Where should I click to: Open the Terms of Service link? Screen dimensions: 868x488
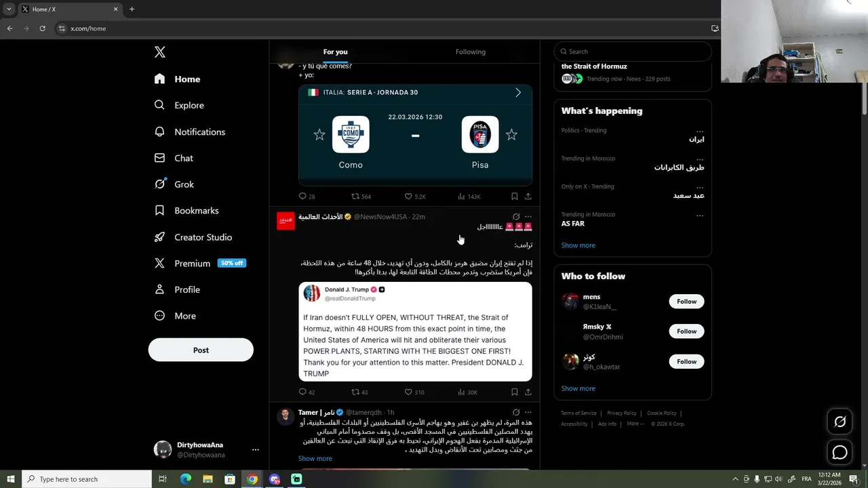pyautogui.click(x=578, y=413)
